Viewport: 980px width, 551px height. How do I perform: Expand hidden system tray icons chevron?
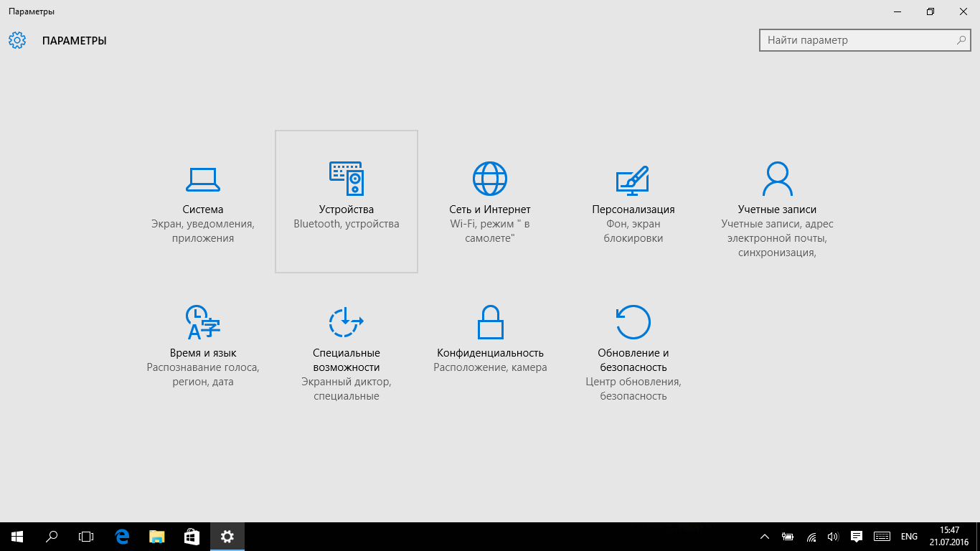(x=765, y=537)
